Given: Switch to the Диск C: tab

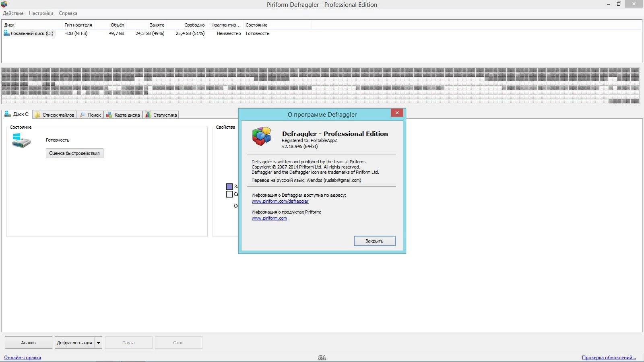Looking at the screenshot, I should [17, 114].
